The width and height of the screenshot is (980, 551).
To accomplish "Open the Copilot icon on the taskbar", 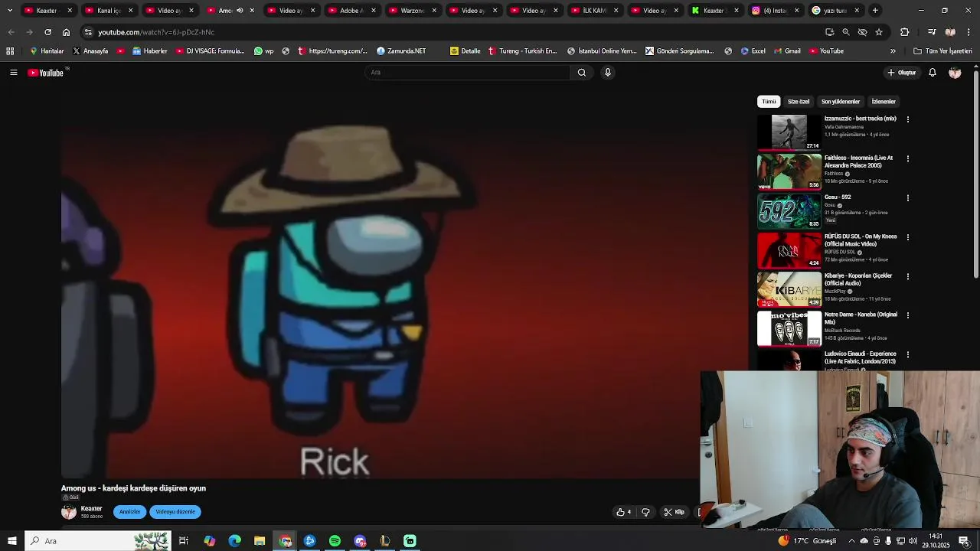I will 209,541.
